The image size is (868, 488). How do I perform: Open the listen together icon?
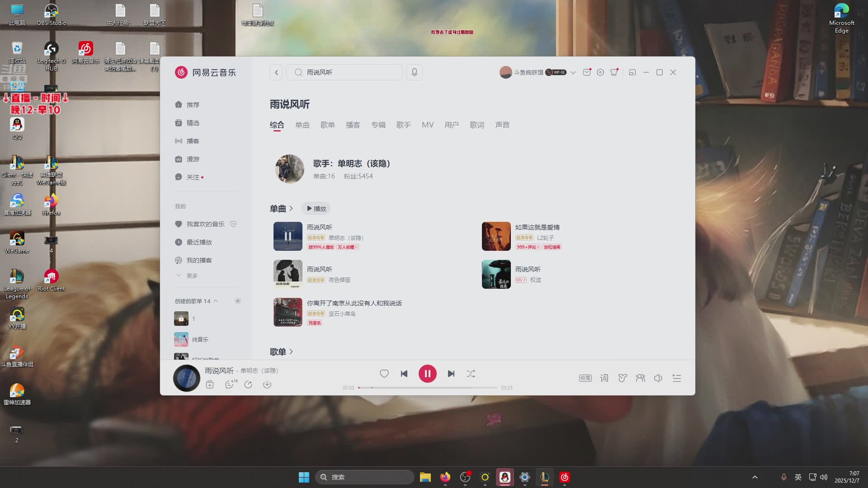[640, 378]
